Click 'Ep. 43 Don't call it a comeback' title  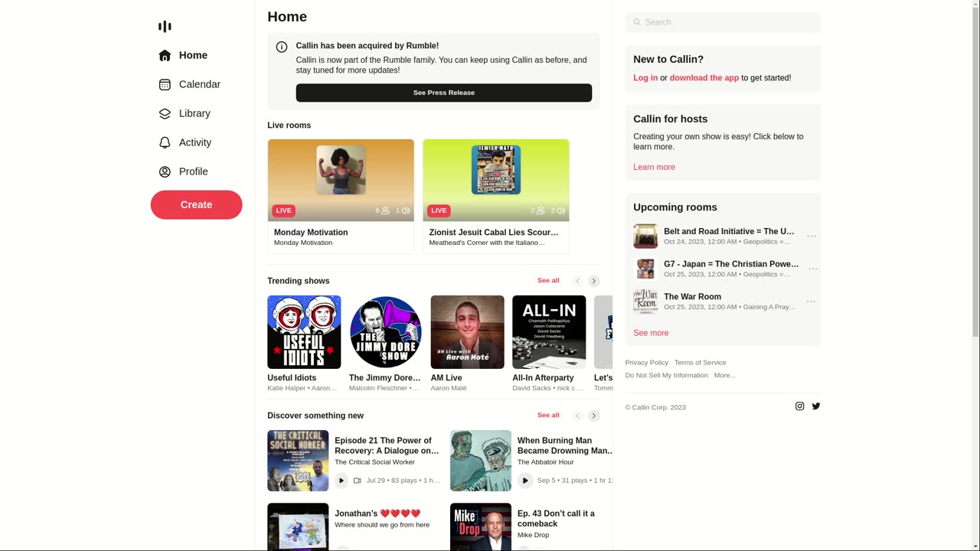point(556,519)
